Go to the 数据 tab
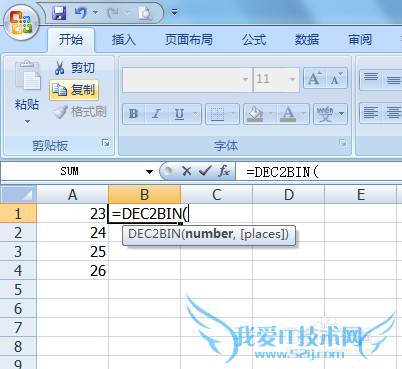The height and width of the screenshot is (369, 402). 307,40
